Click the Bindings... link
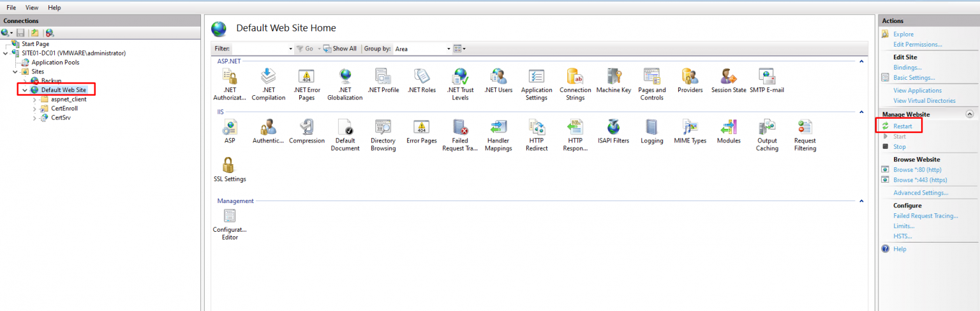The image size is (980, 311). pos(907,68)
